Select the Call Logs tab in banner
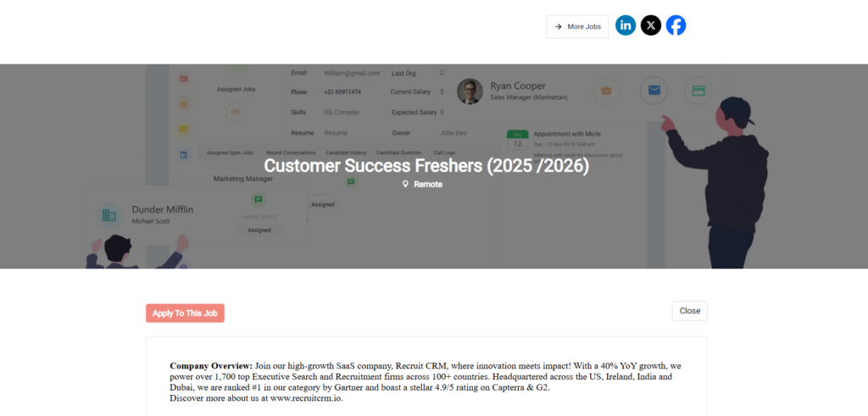 (444, 153)
